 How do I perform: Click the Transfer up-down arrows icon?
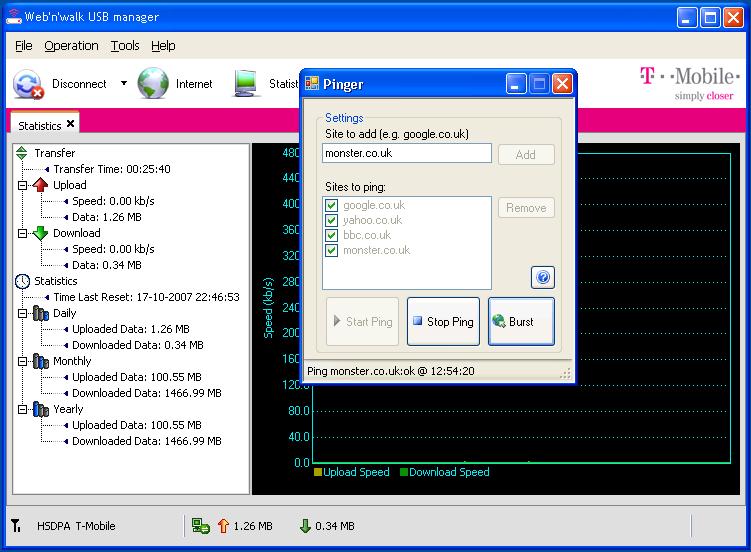pyautogui.click(x=22, y=153)
